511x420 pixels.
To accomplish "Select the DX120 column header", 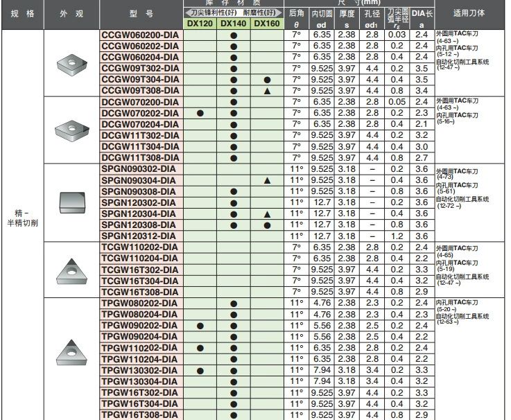I will (x=200, y=24).
